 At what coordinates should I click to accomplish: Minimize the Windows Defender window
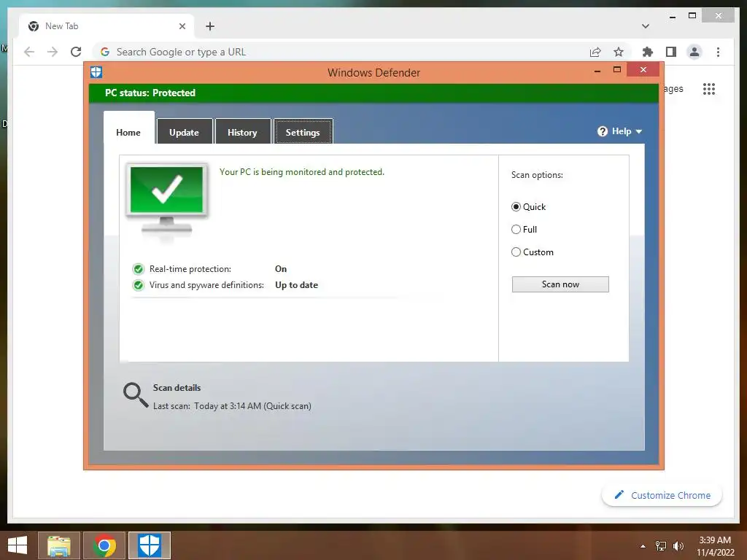tap(597, 71)
